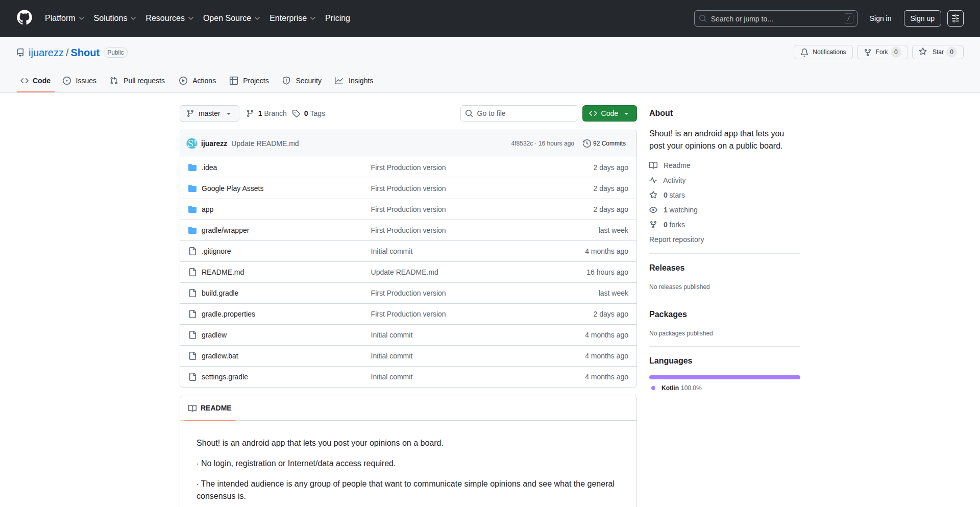Switch to the Security tab
The height and width of the screenshot is (507, 980).
pyautogui.click(x=302, y=81)
